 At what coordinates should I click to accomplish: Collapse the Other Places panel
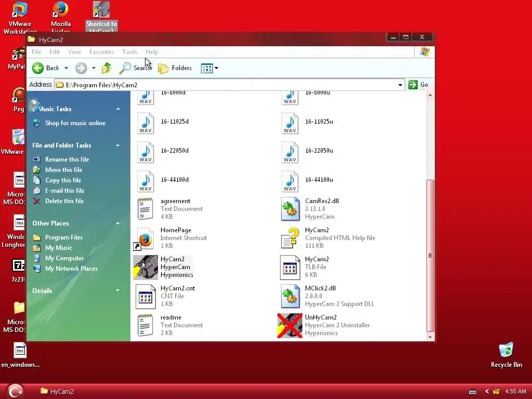point(118,223)
